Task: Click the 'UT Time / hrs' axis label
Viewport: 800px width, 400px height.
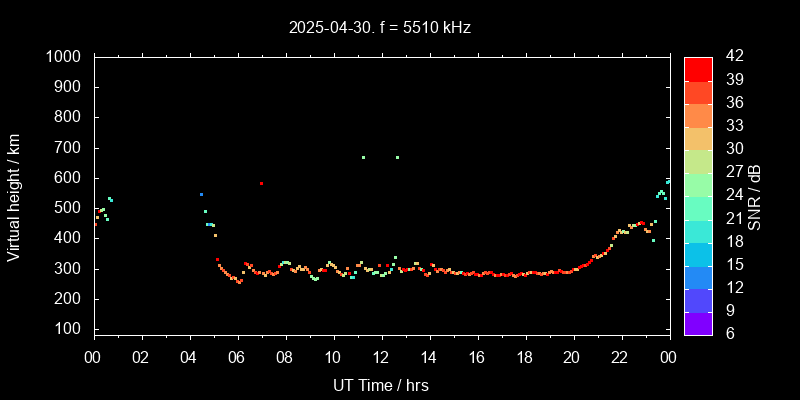Action: click(x=381, y=385)
